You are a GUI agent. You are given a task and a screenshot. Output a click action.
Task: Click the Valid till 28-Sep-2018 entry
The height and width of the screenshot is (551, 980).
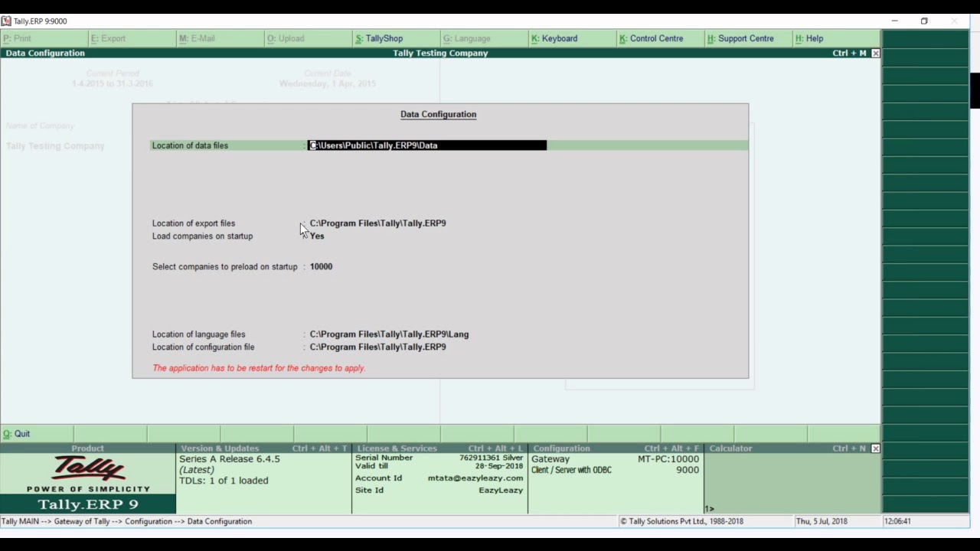(x=439, y=466)
